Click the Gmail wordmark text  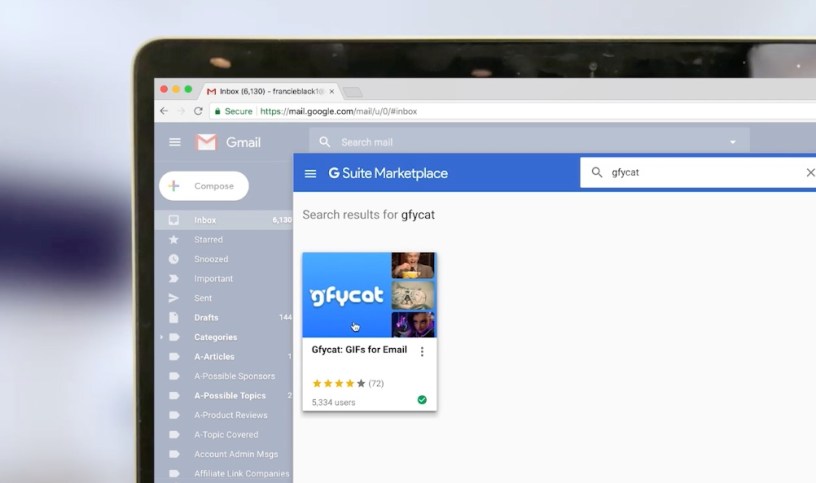(243, 143)
